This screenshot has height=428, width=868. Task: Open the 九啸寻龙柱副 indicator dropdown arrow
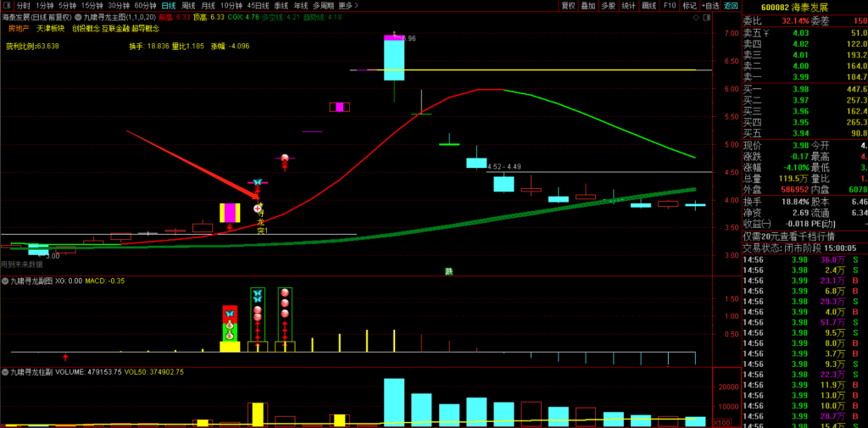[6, 372]
